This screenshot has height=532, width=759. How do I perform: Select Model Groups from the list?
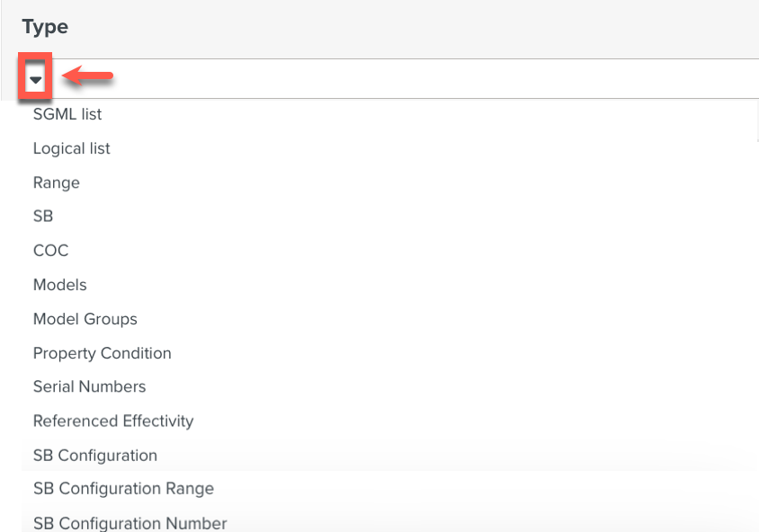tap(85, 319)
